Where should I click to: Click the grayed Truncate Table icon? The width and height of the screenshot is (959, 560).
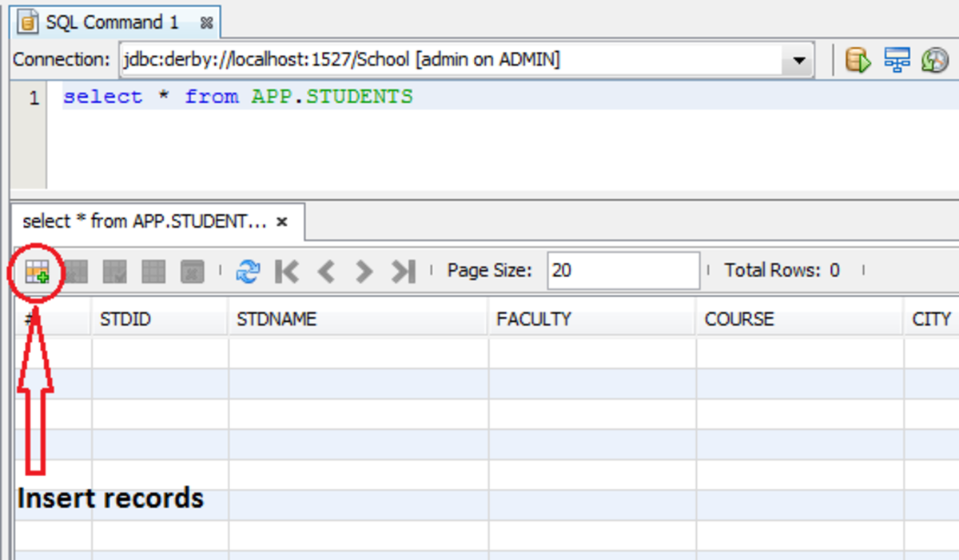(192, 272)
